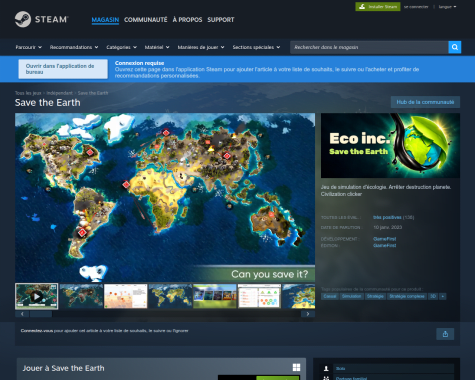Click the Installer Steam button
Viewport: 475px width, 380px height.
(378, 7)
